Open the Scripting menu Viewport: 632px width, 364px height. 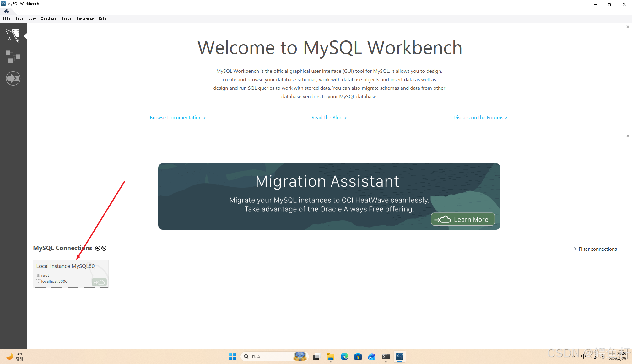85,19
